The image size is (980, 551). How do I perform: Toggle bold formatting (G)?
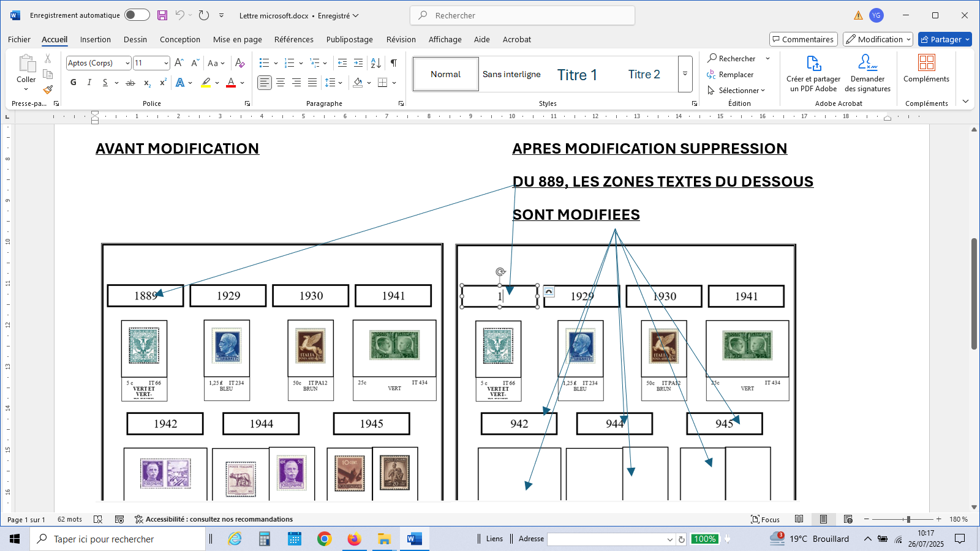pos(73,82)
